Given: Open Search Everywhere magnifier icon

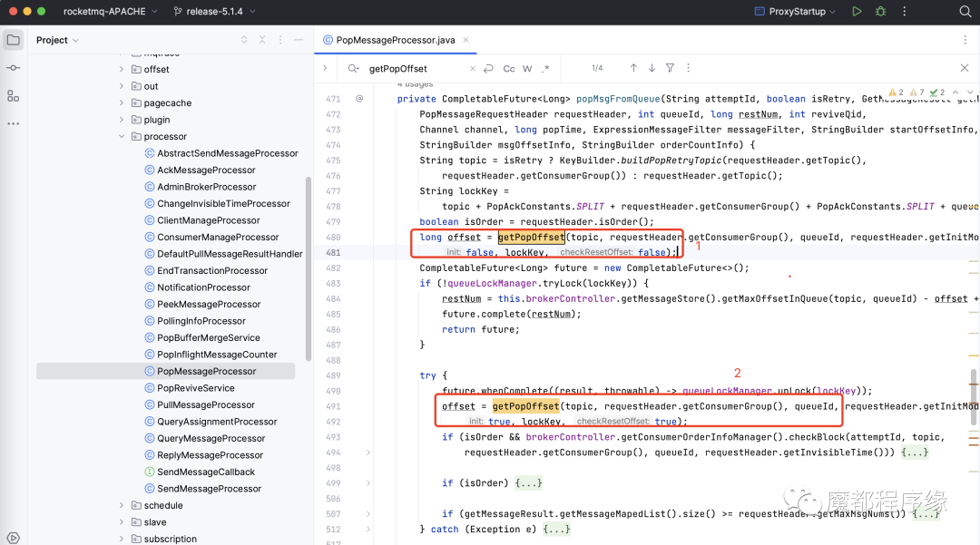Looking at the screenshot, I should pyautogui.click(x=965, y=11).
